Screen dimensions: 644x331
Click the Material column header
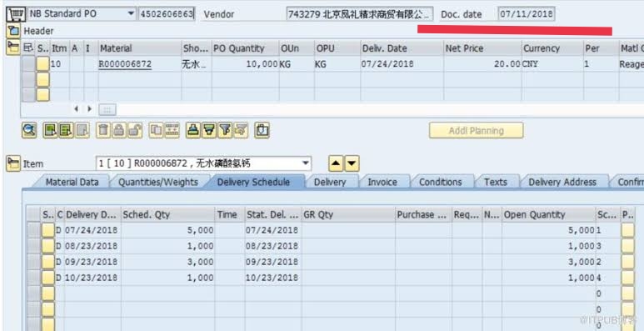140,48
